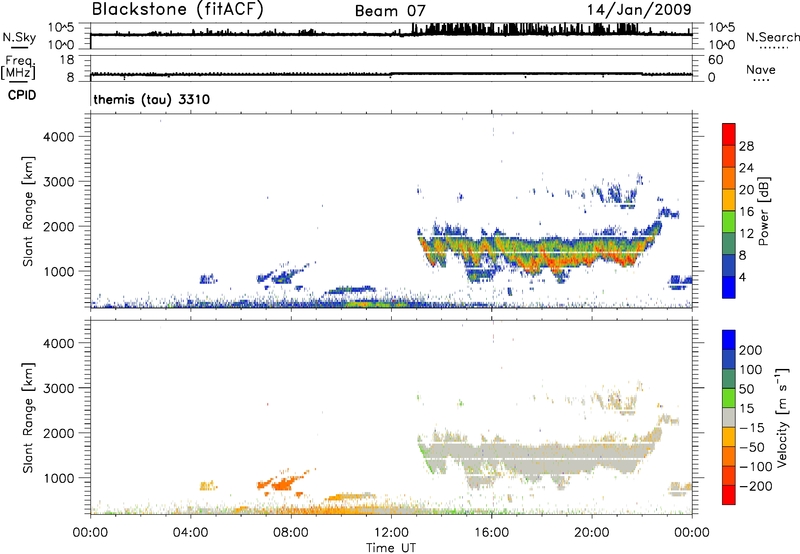The image size is (800, 554).
Task: Click the "100" tick on Velocity colorbar
Action: tap(751, 370)
